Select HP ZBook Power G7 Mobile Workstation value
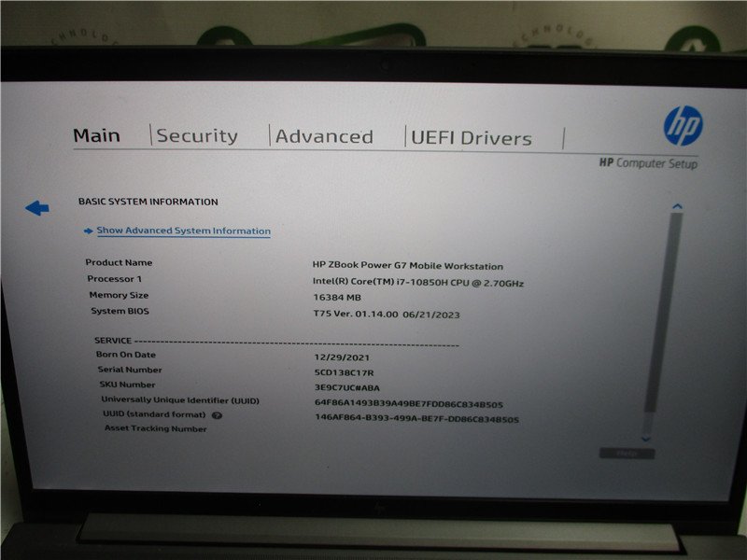The height and width of the screenshot is (560, 747). tap(408, 266)
